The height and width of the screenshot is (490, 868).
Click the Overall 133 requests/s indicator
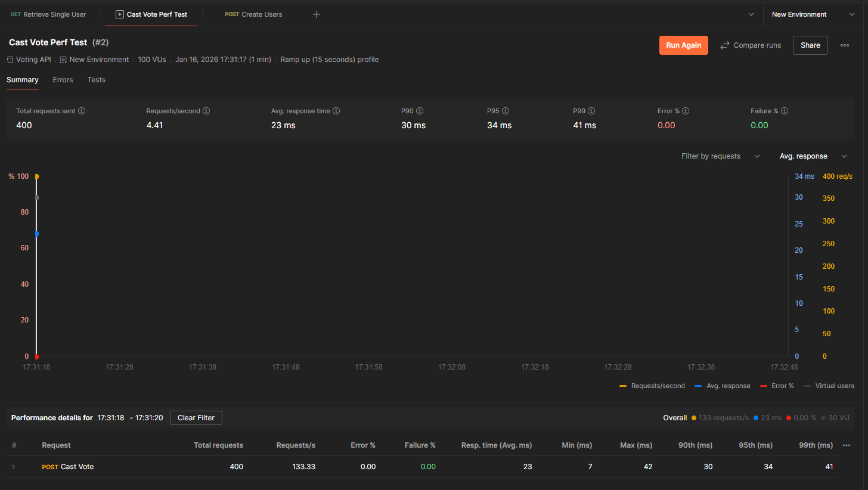(x=720, y=418)
